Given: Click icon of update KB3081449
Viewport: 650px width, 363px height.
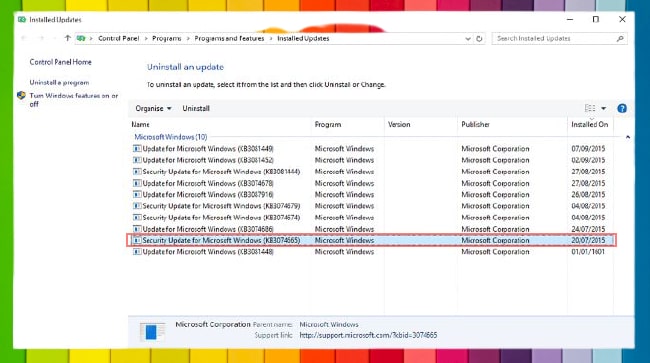Looking at the screenshot, I should pyautogui.click(x=137, y=148).
